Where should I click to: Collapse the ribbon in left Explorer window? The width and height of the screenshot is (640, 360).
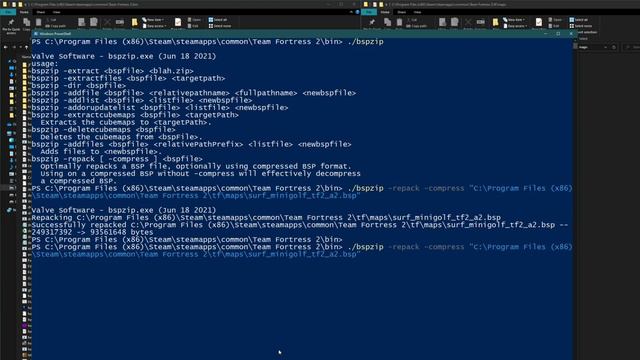tap(351, 12)
